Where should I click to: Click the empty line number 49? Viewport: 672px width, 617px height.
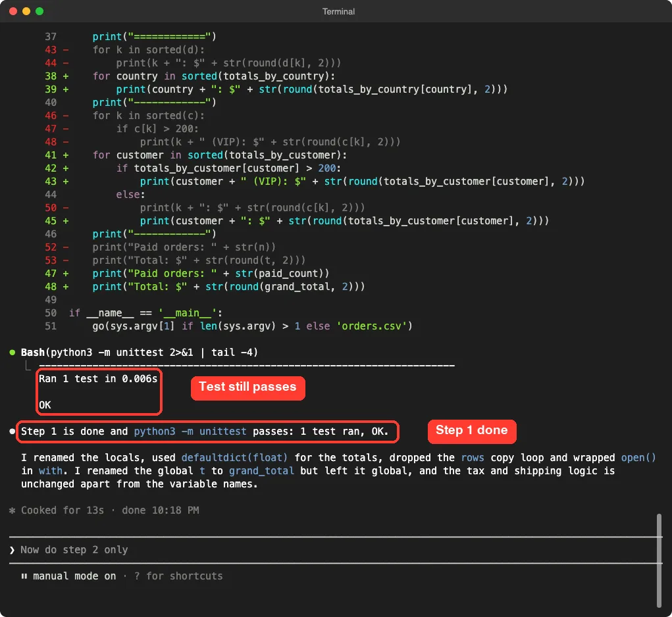(51, 300)
